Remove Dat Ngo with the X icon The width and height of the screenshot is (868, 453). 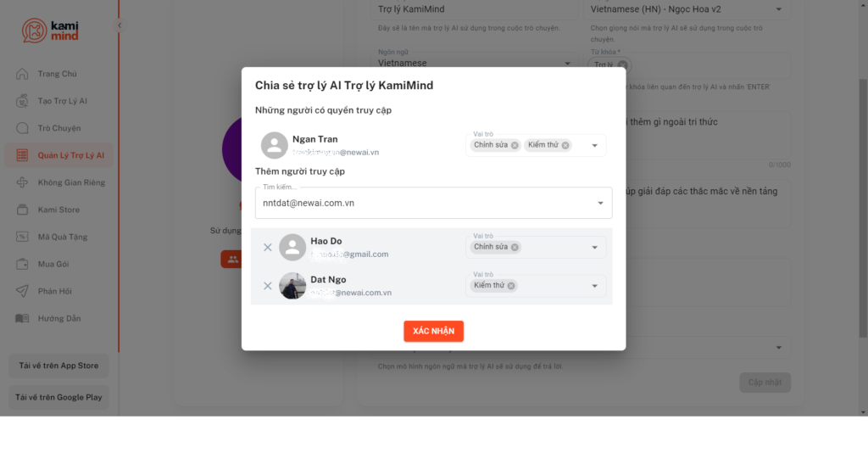tap(267, 286)
